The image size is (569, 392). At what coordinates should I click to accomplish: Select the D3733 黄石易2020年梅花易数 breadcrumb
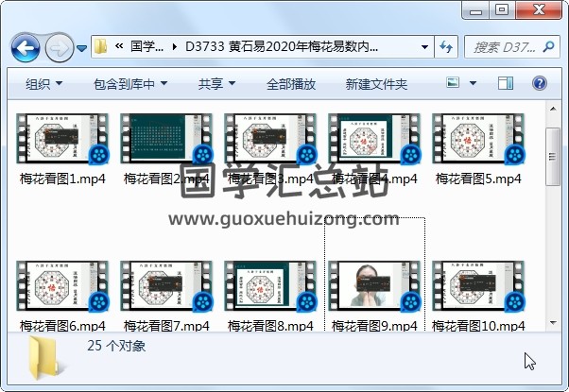pyautogui.click(x=282, y=46)
